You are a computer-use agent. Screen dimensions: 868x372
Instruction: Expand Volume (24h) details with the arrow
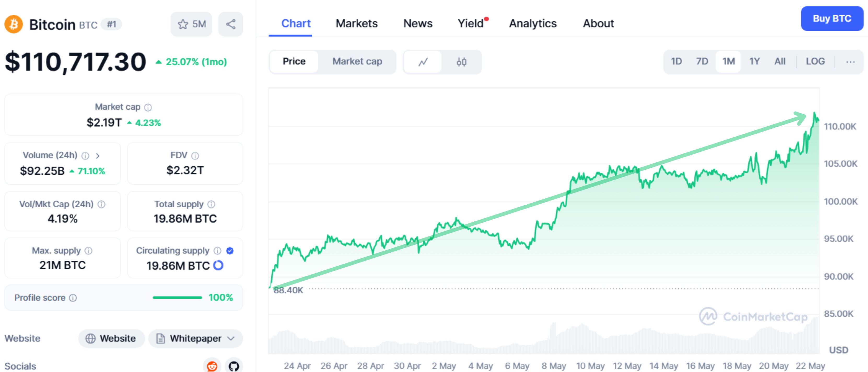98,155
